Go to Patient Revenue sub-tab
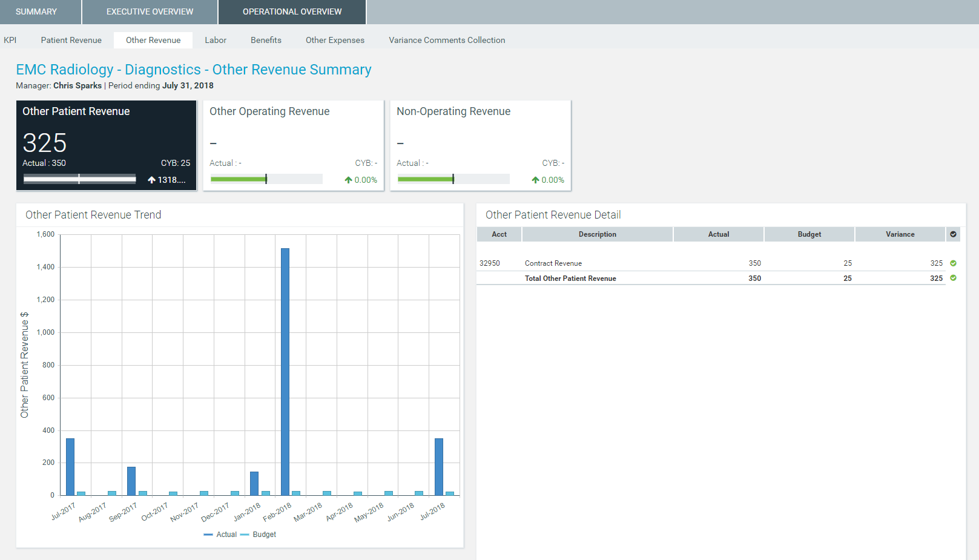 pos(71,40)
